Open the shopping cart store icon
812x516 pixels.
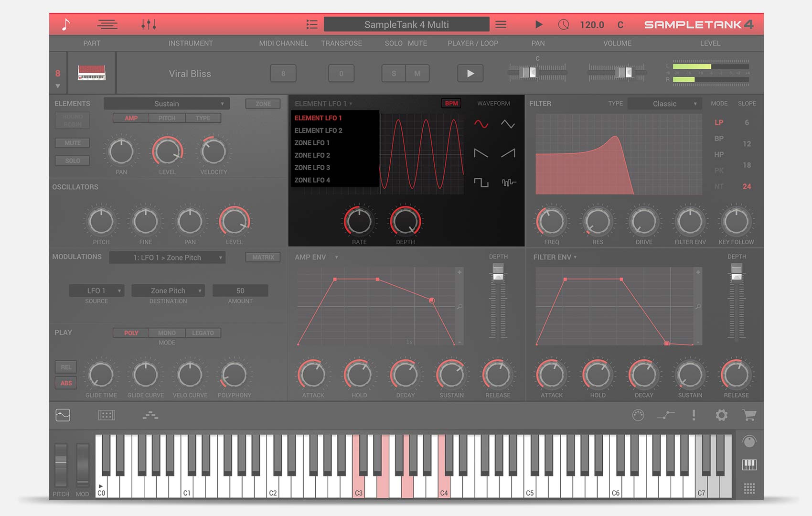749,415
